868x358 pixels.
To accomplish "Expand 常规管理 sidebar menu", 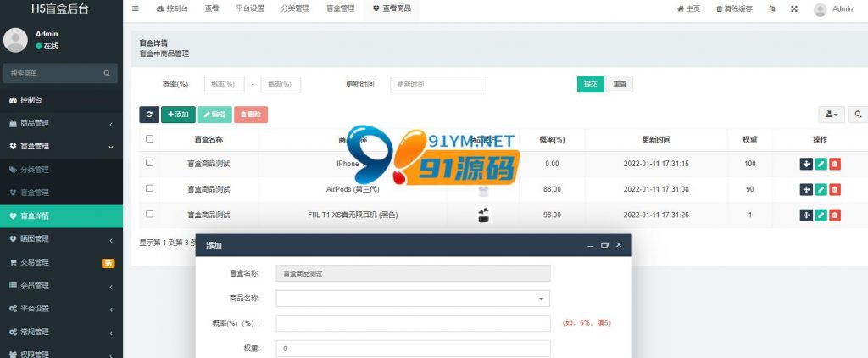I will pos(61,332).
